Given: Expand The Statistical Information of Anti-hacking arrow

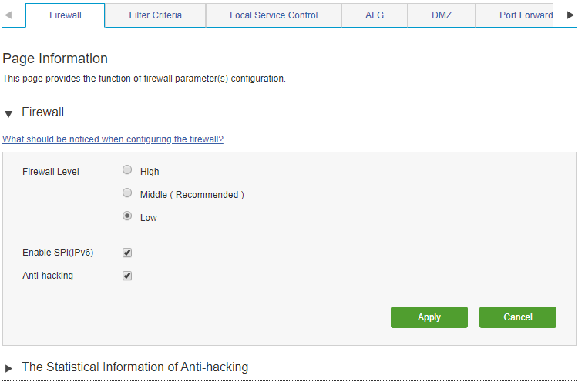Looking at the screenshot, I should (x=8, y=368).
